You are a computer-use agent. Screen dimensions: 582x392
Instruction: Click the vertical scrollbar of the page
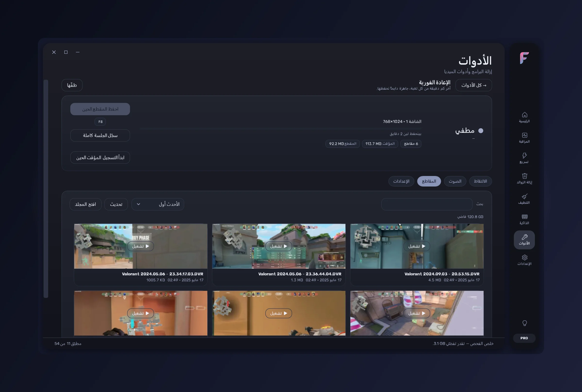[46, 189]
